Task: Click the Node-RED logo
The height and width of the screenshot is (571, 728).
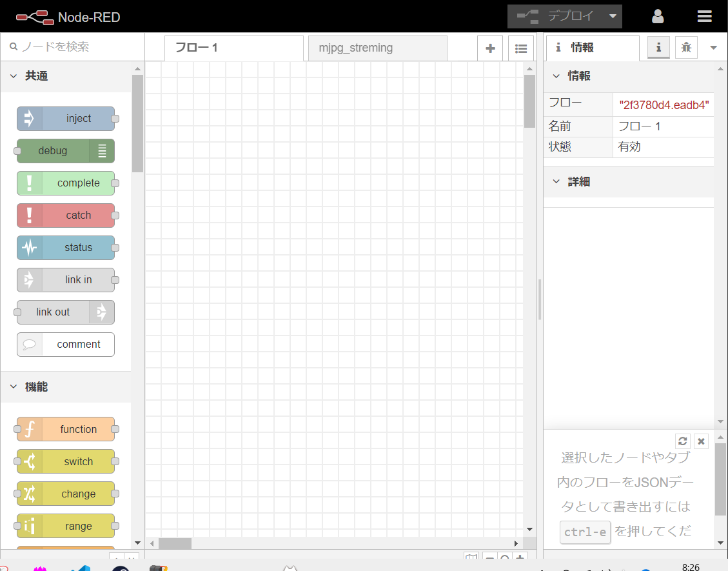Action: [x=68, y=17]
